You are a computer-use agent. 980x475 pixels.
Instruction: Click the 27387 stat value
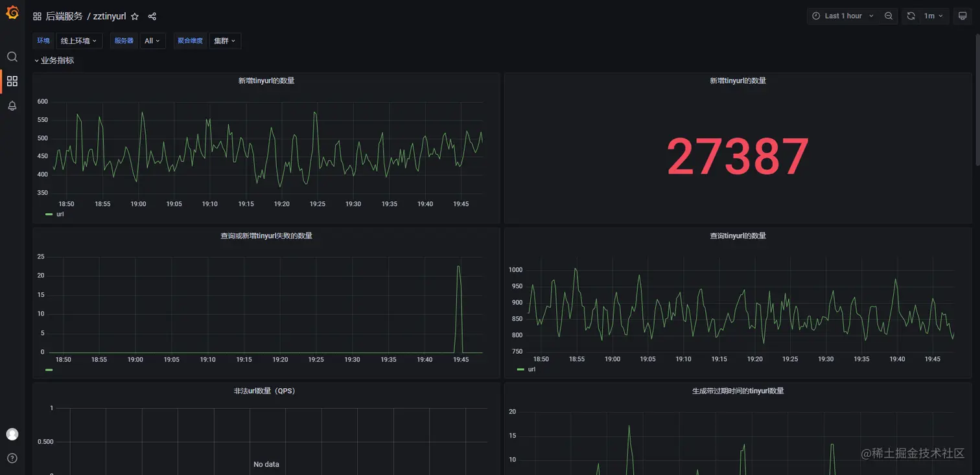[x=738, y=157]
